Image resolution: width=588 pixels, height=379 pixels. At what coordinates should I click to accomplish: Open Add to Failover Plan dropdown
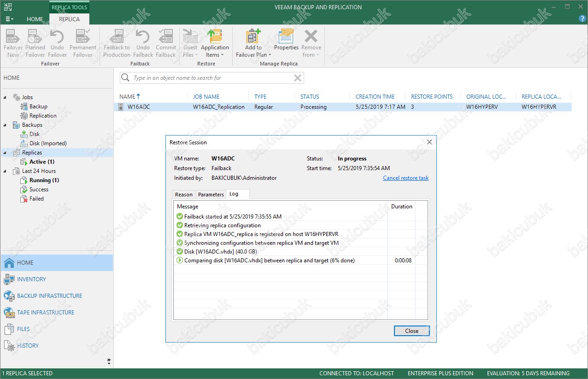(x=253, y=43)
